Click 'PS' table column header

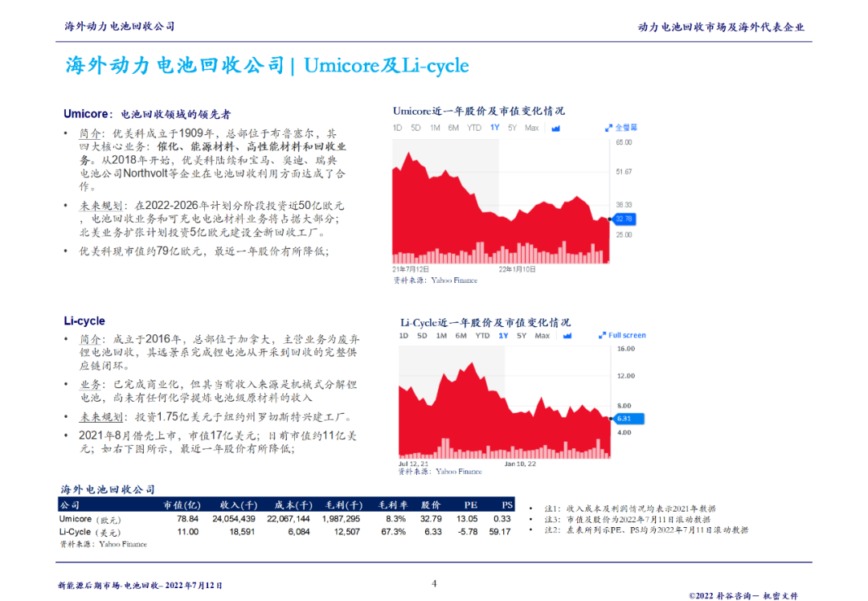[507, 505]
